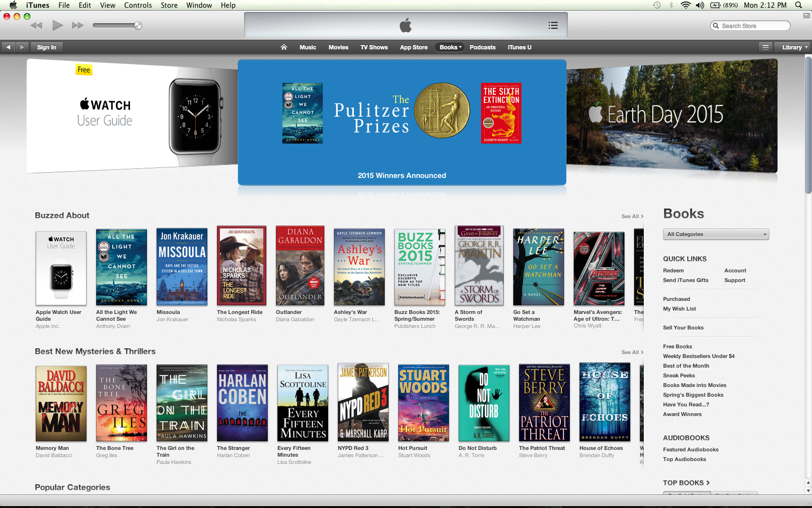The width and height of the screenshot is (812, 508).
Task: Switch to the iTunes U tab
Action: tap(520, 47)
